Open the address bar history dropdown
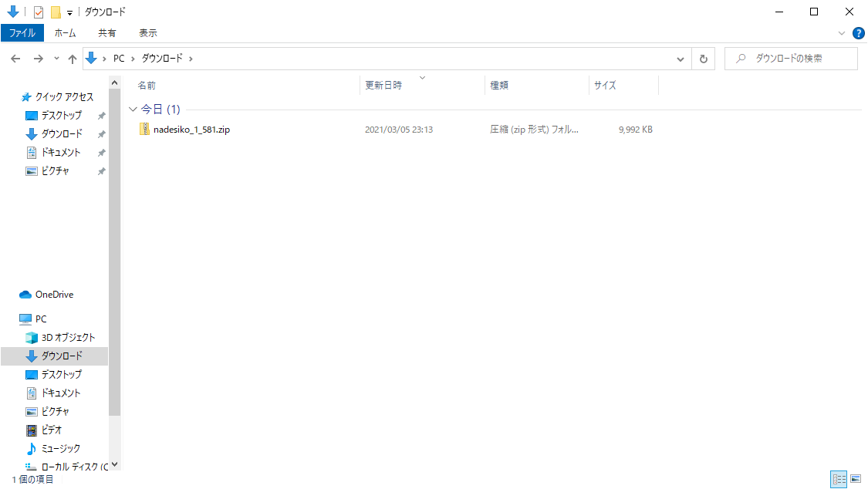 (x=681, y=59)
